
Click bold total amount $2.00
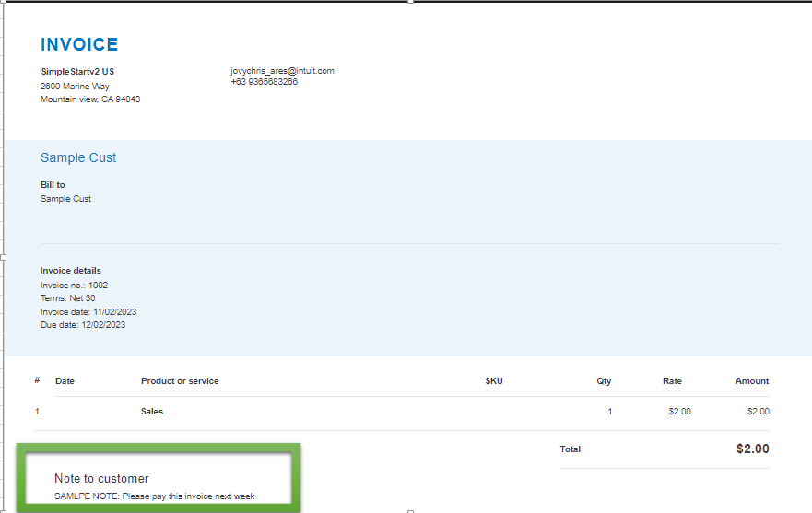pyautogui.click(x=752, y=449)
